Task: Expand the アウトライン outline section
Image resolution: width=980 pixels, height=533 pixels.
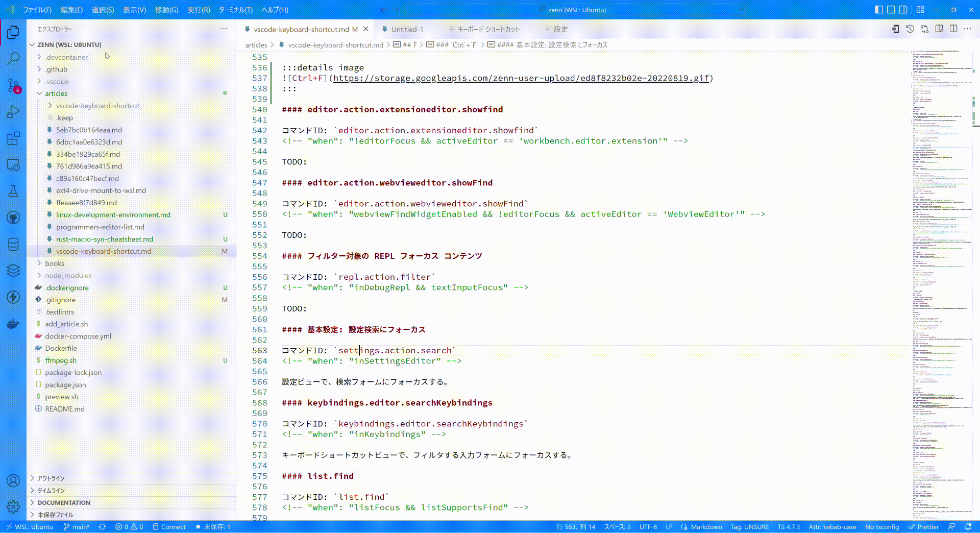Action: click(132, 478)
